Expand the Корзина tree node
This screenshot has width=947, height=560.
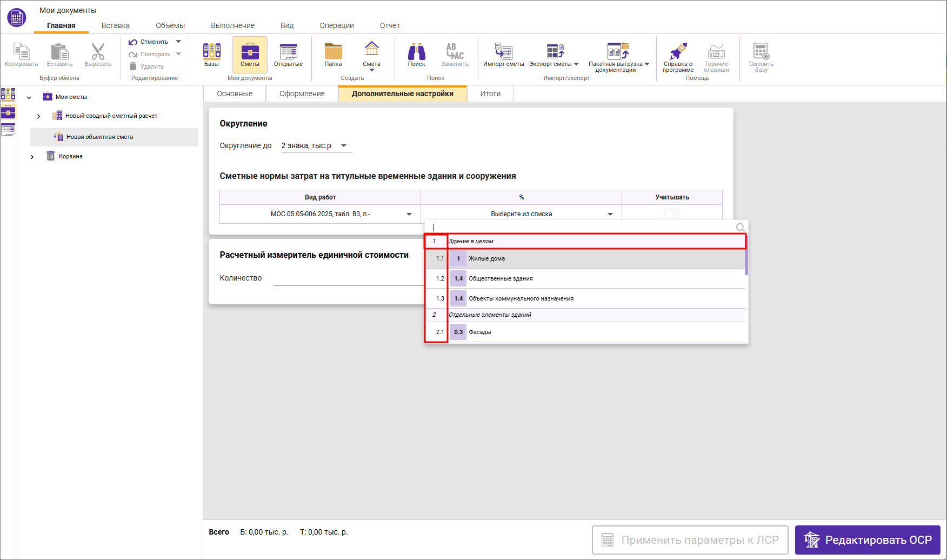point(32,157)
